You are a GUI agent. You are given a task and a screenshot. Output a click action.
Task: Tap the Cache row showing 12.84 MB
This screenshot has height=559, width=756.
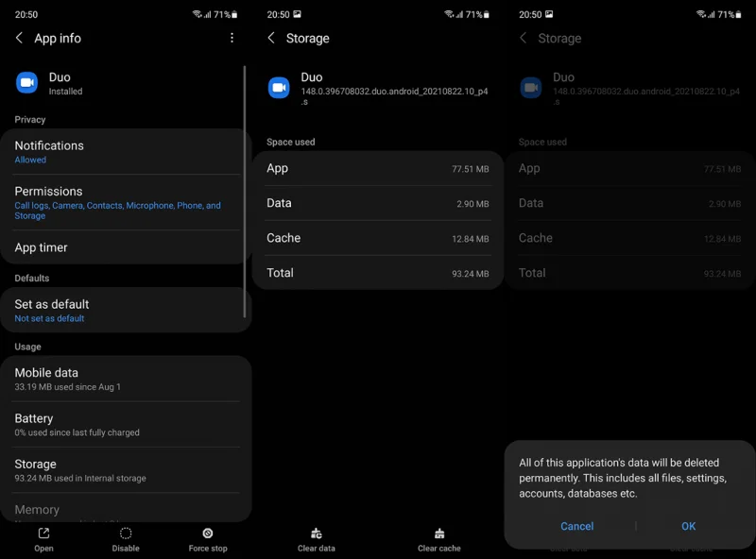tap(378, 238)
